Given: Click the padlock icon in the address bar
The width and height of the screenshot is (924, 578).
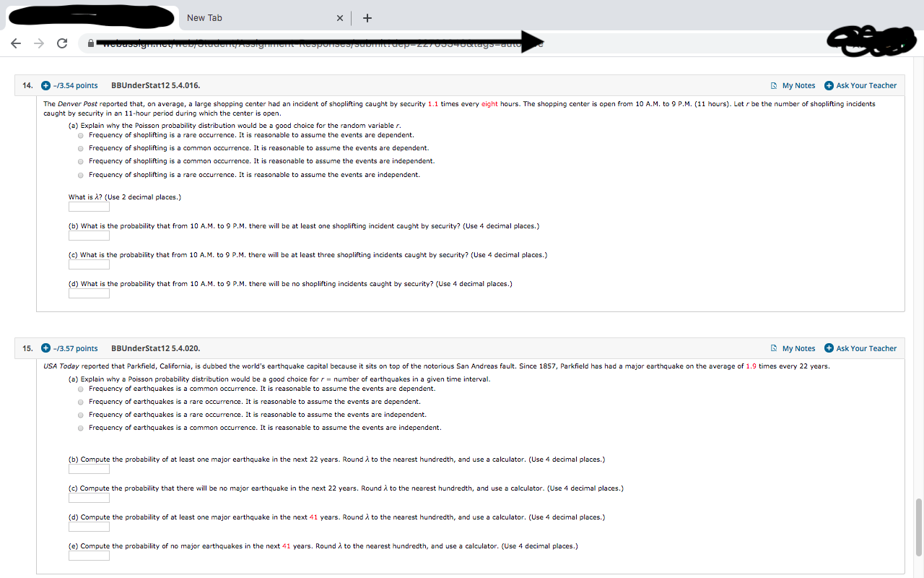Looking at the screenshot, I should [91, 43].
